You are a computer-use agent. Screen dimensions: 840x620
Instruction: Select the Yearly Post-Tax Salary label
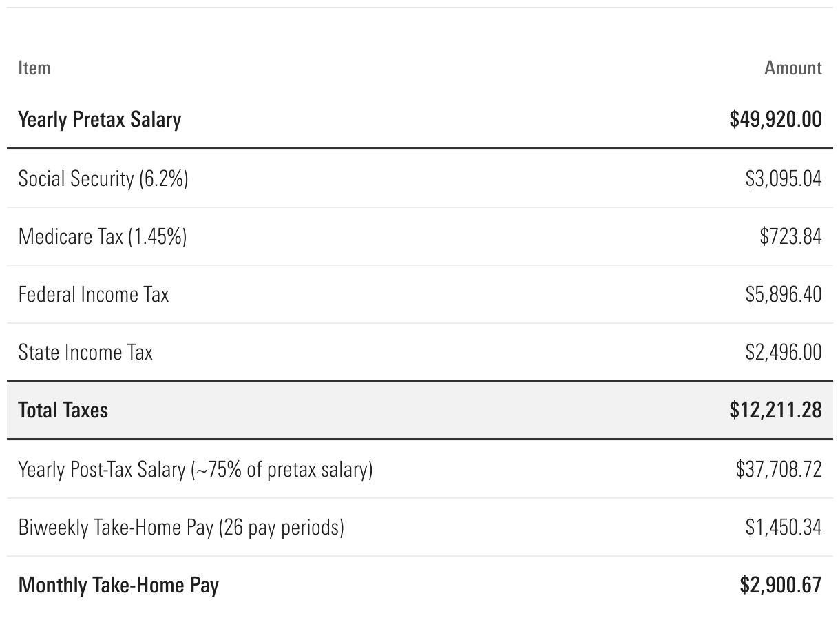(x=196, y=470)
